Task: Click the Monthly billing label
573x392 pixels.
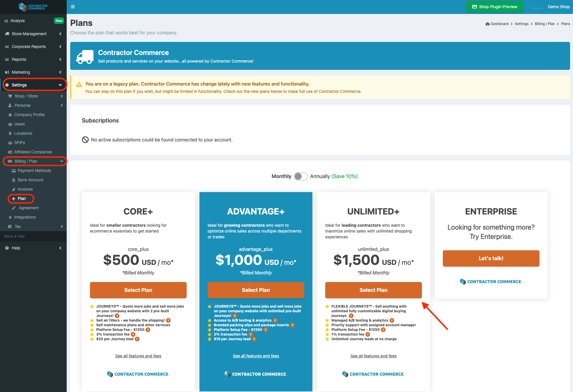Action: click(x=281, y=176)
